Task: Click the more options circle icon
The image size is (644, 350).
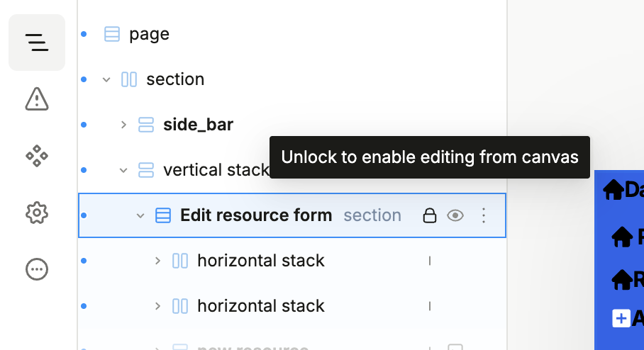Action: [37, 269]
